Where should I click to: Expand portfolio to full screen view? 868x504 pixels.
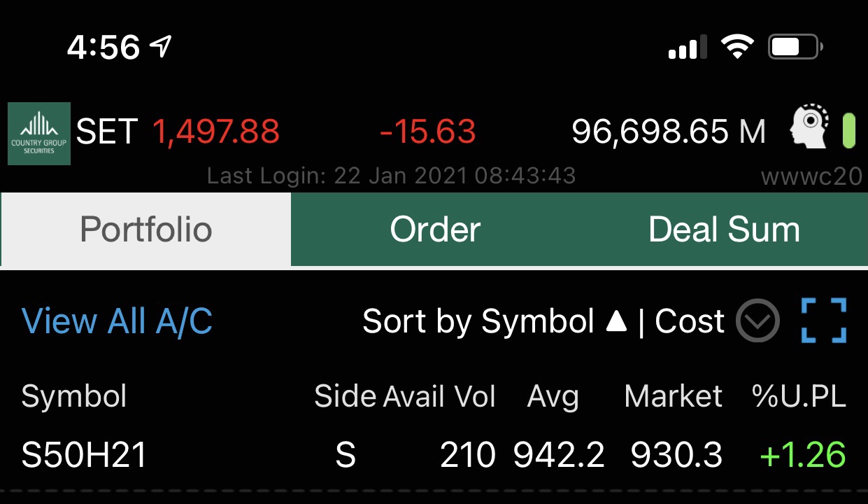tap(823, 321)
